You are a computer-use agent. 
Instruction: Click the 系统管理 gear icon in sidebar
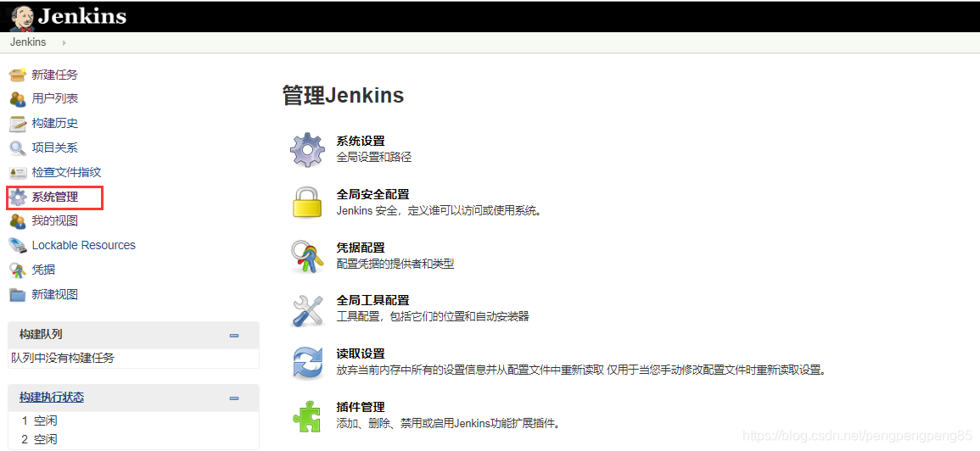18,198
